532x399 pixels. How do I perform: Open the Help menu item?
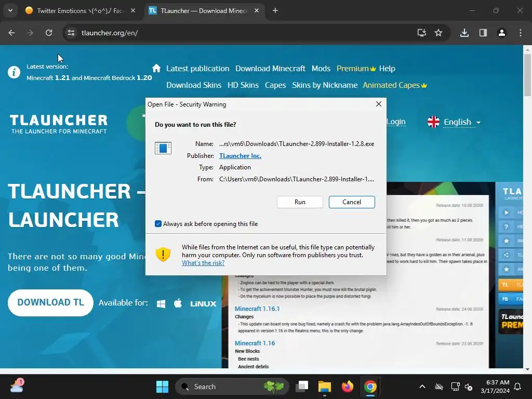387,69
